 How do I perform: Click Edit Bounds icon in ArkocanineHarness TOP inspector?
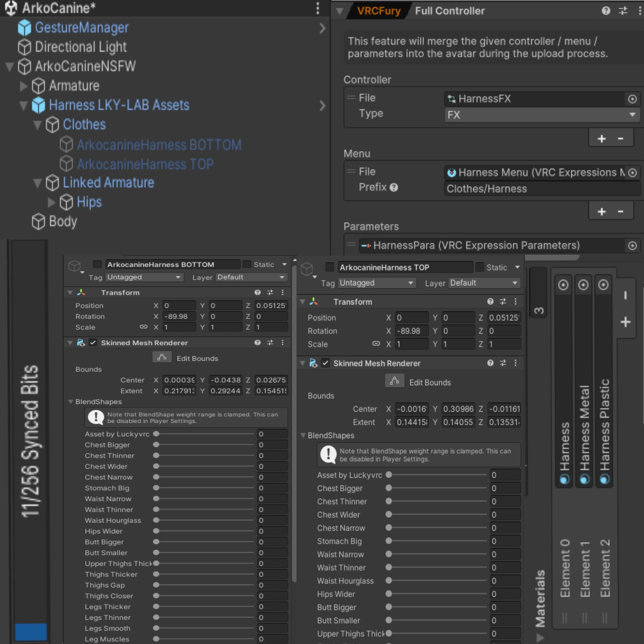[x=394, y=381]
